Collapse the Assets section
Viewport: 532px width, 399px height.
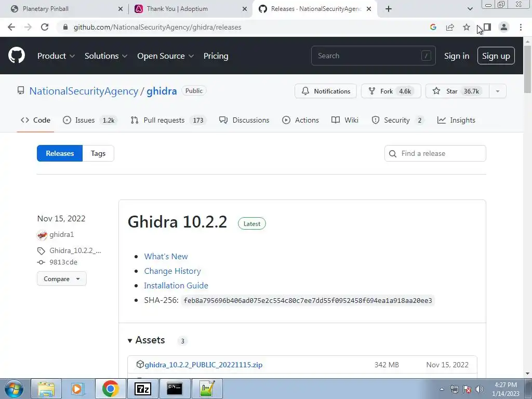point(146,340)
